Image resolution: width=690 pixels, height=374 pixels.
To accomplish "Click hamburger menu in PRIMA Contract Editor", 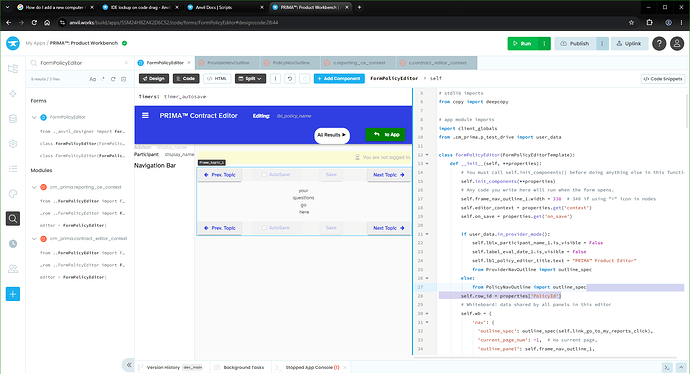I will pyautogui.click(x=145, y=115).
